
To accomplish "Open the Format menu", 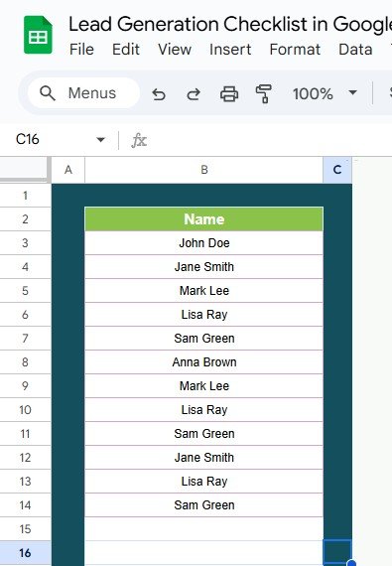I will 295,50.
